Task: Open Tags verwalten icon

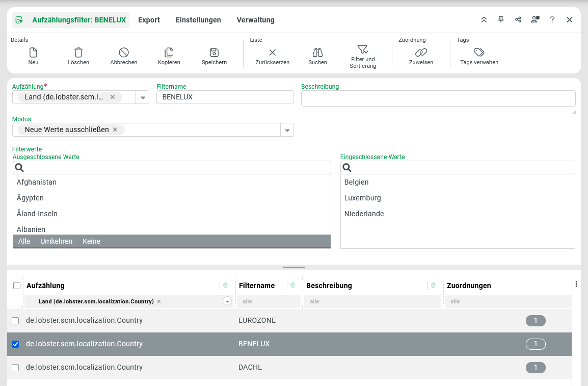Action: (x=479, y=53)
